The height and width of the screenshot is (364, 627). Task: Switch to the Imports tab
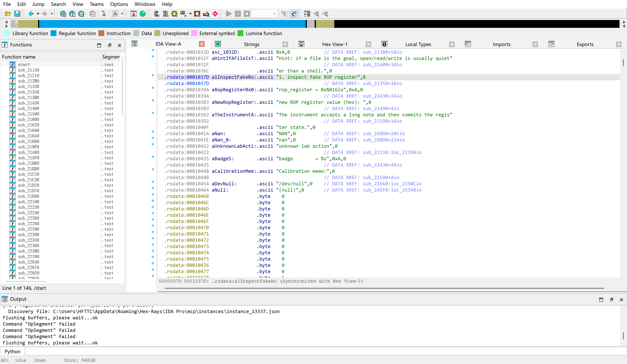(x=502, y=44)
